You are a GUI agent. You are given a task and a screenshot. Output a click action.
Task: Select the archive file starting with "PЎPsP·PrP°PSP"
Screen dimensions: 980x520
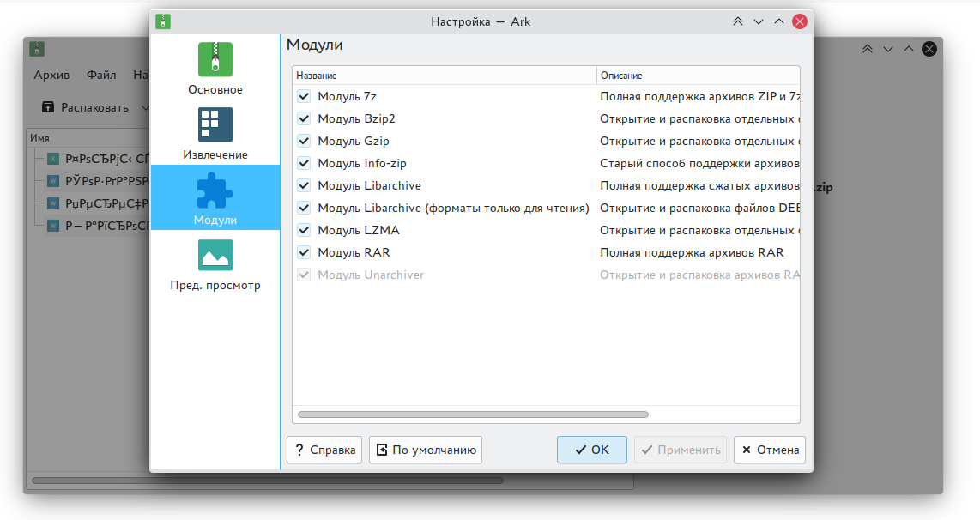point(98,181)
